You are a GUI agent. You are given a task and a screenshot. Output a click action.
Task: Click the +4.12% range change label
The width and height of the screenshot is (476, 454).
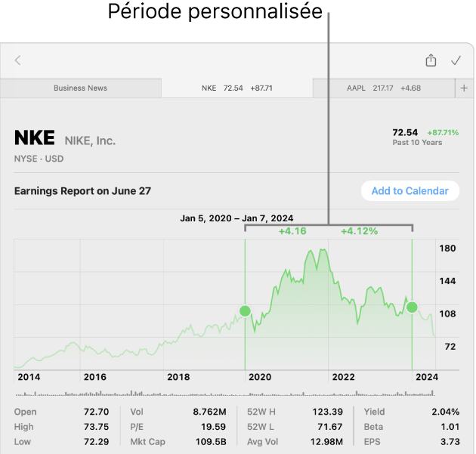359,231
